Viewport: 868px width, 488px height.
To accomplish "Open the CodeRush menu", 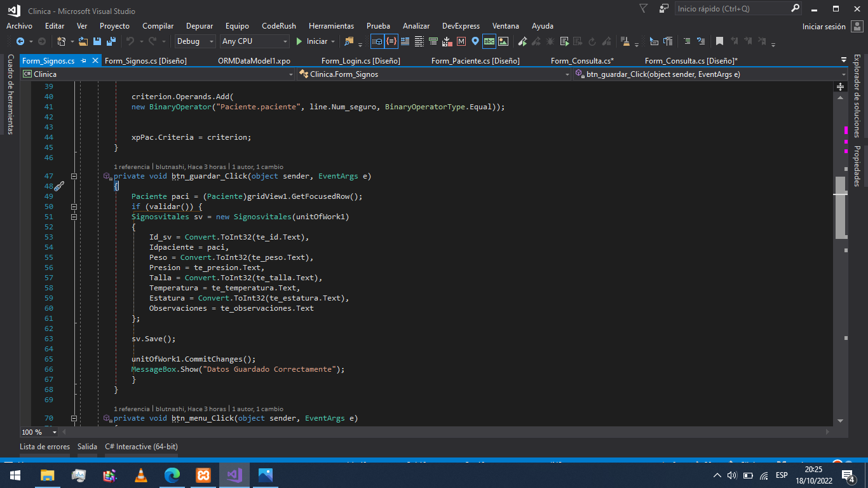I will [x=279, y=26].
